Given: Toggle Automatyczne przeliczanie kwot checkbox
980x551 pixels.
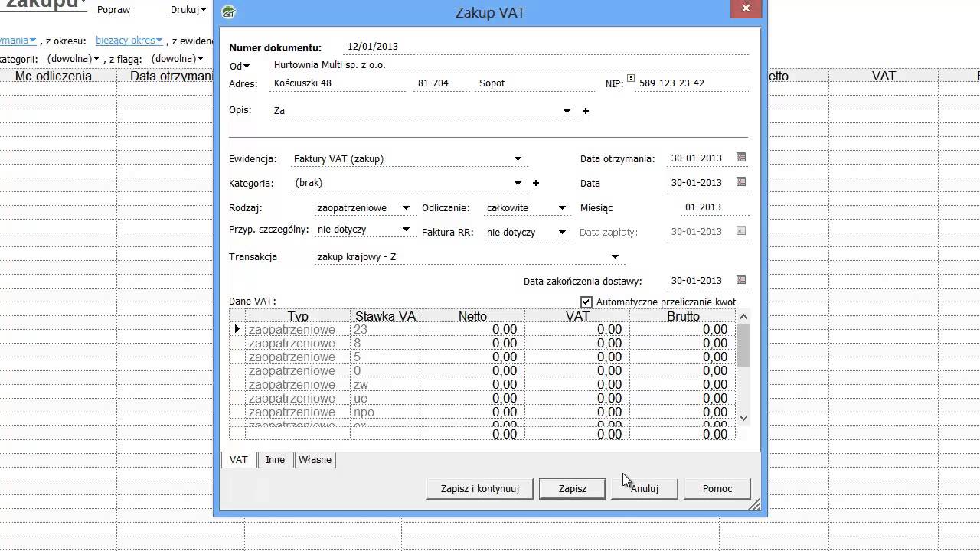Looking at the screenshot, I should click(x=586, y=302).
